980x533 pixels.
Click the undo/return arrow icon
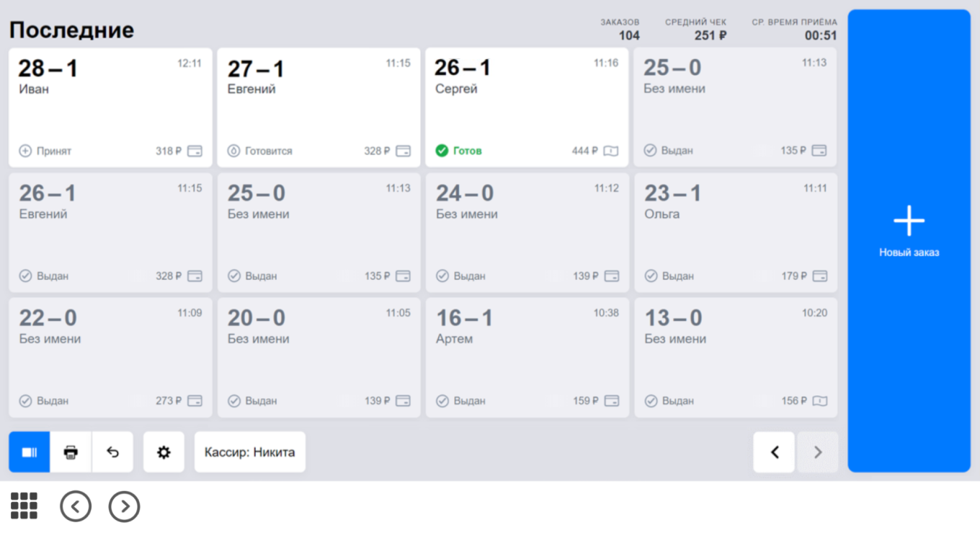112,452
